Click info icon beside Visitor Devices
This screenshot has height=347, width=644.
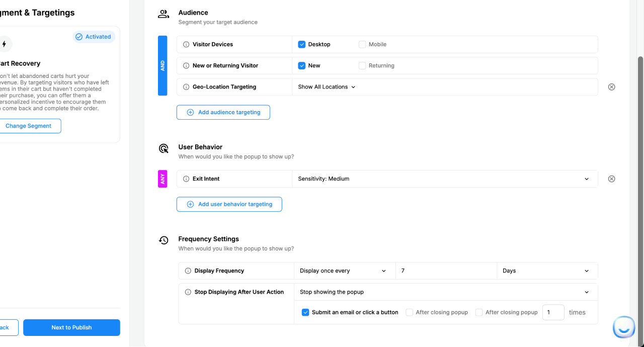pos(186,44)
